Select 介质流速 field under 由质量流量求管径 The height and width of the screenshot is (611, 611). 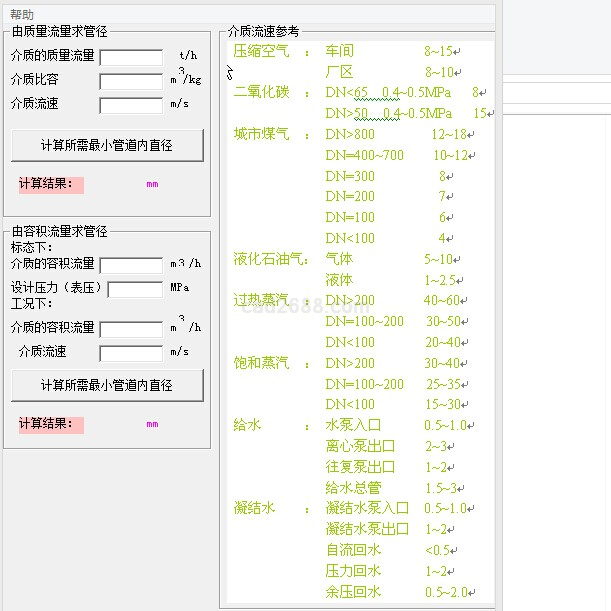[131, 105]
